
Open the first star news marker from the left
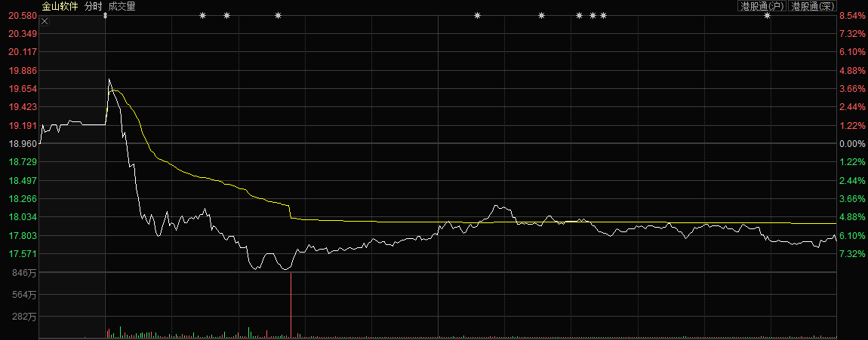pos(202,16)
